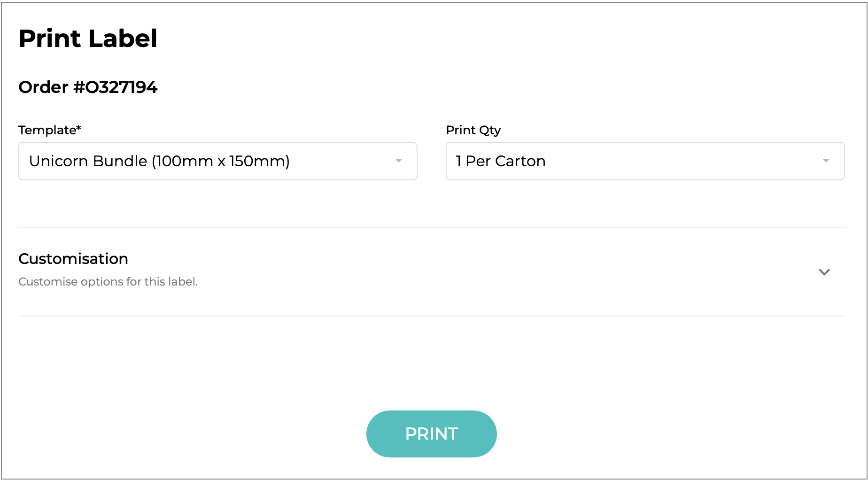The height and width of the screenshot is (480, 868).
Task: Click the Customisation chevron icon
Action: [x=824, y=272]
